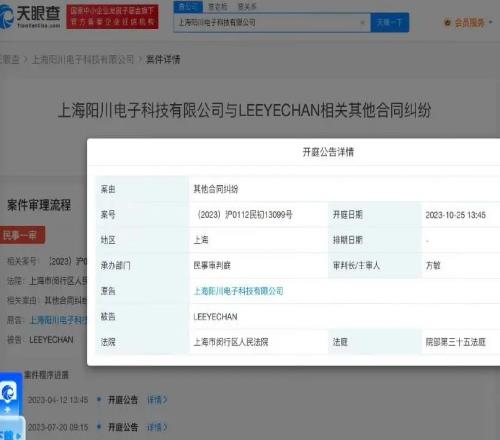Click the Tianyancha logo
500x440 pixels.
tap(30, 16)
